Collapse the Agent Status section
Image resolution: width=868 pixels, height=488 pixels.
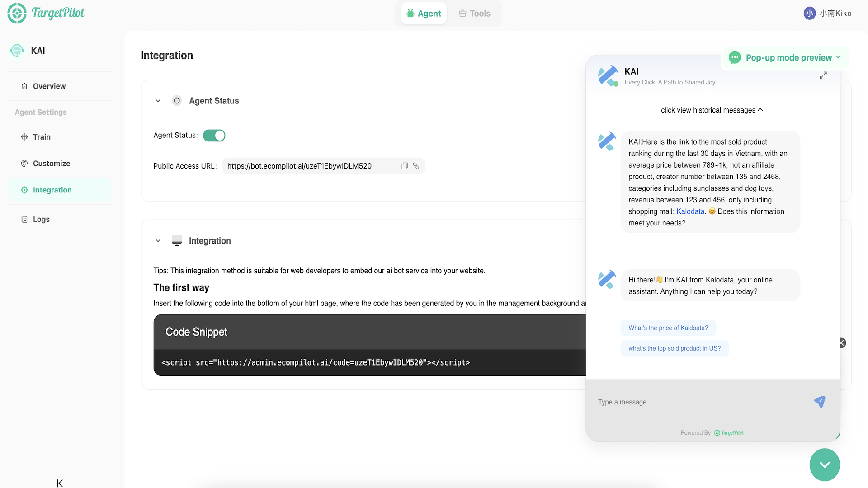(158, 100)
